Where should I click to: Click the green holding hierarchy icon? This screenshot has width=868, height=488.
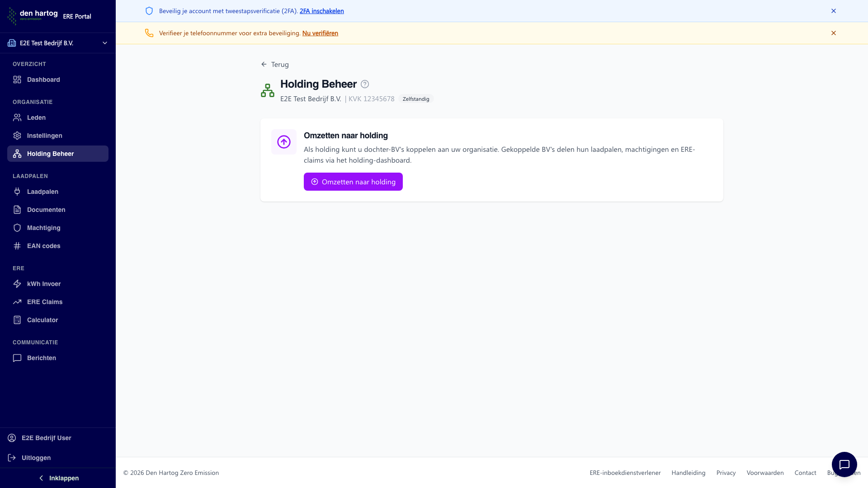268,90
